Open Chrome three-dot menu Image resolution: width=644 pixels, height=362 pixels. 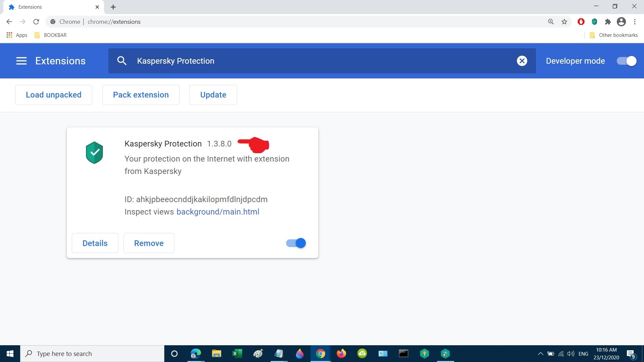pos(635,22)
